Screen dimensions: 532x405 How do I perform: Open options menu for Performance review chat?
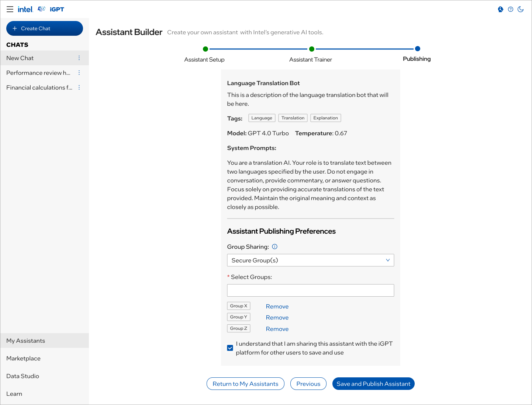[79, 73]
